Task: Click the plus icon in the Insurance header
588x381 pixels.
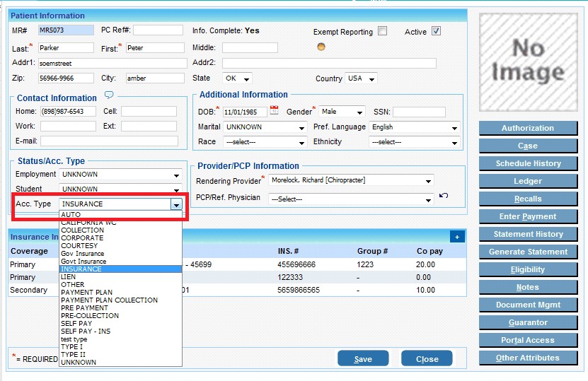Action: [x=456, y=237]
